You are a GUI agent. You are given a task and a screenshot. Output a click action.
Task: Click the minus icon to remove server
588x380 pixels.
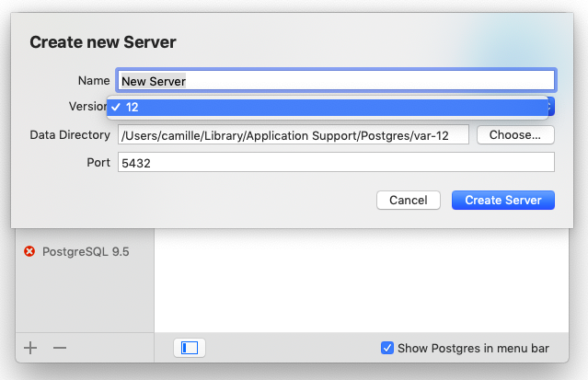click(60, 348)
